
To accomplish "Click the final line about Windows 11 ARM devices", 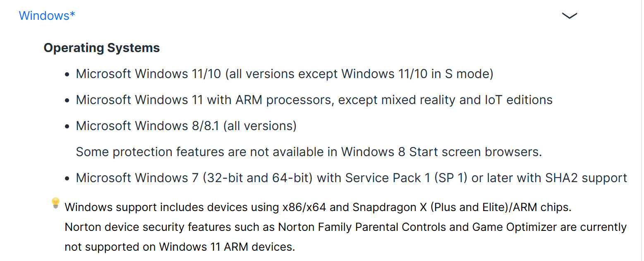I will pos(180,247).
